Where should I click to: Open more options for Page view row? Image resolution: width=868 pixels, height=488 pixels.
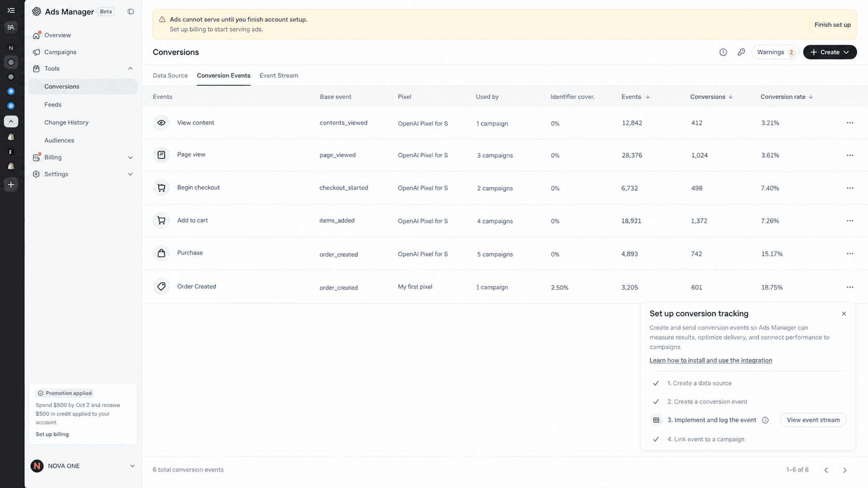850,155
